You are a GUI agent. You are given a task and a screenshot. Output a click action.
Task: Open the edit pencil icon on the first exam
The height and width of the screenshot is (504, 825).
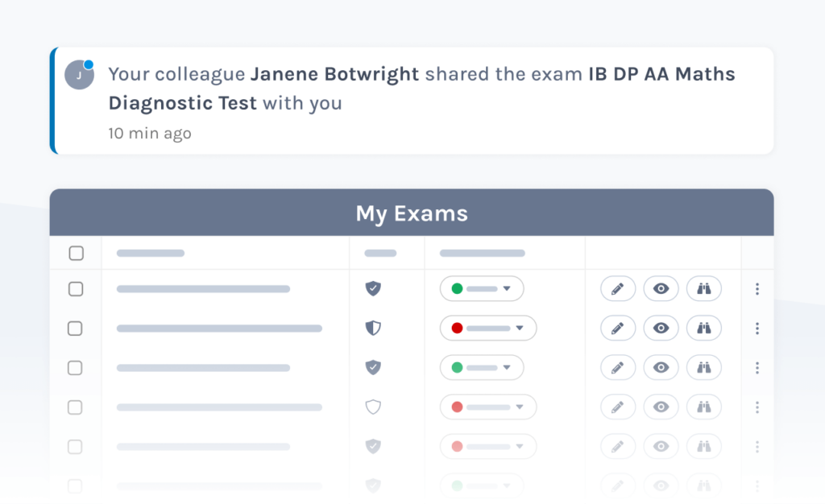(x=618, y=288)
